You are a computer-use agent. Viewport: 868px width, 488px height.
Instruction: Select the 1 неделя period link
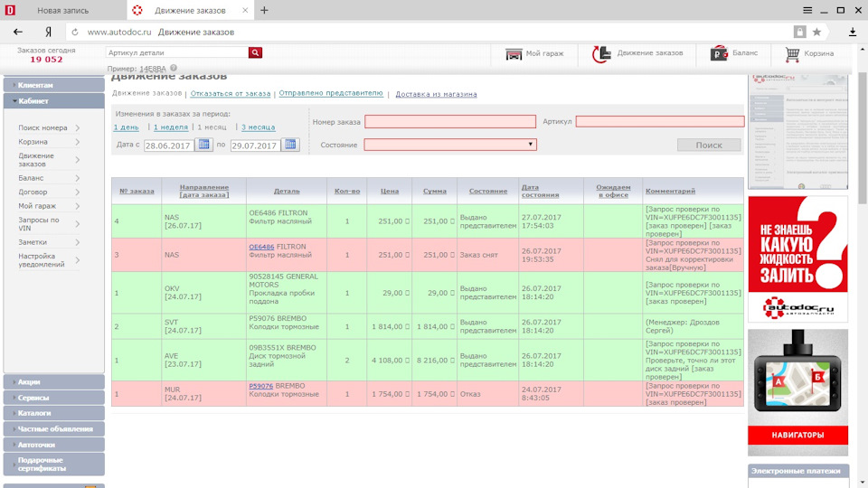(171, 127)
